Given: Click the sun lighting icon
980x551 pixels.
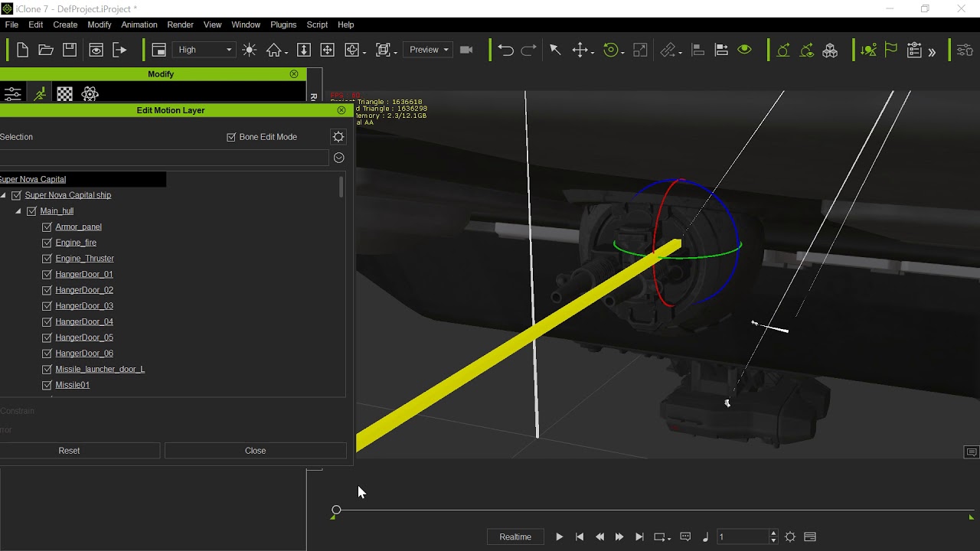Looking at the screenshot, I should tap(249, 50).
